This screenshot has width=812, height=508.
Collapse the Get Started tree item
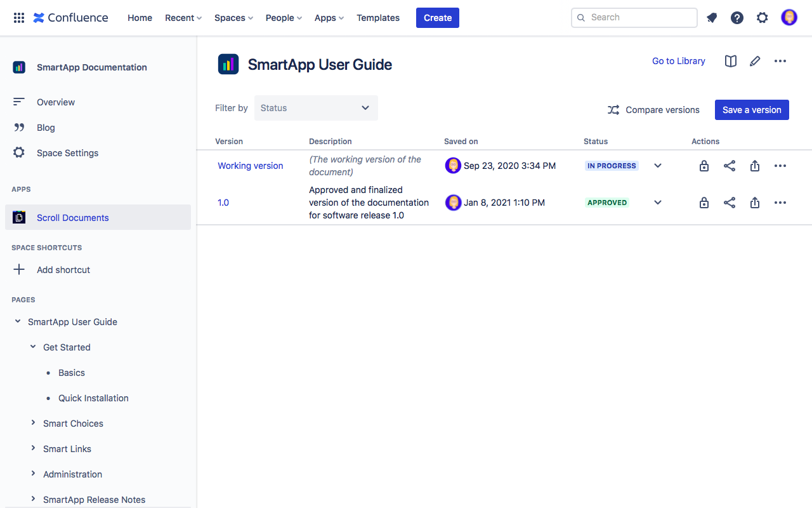click(x=33, y=347)
